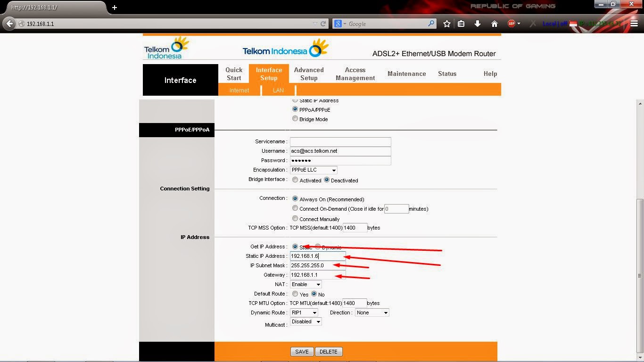Open the bookmarks list icon

pos(461,24)
